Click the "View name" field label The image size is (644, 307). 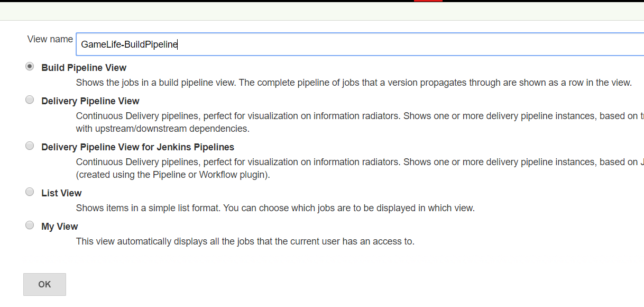tap(50, 39)
